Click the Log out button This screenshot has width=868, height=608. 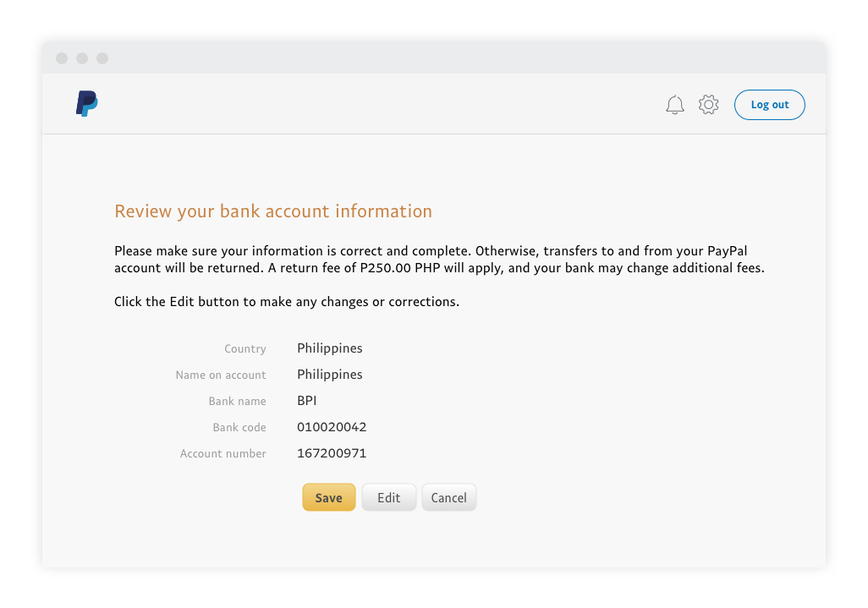tap(769, 105)
